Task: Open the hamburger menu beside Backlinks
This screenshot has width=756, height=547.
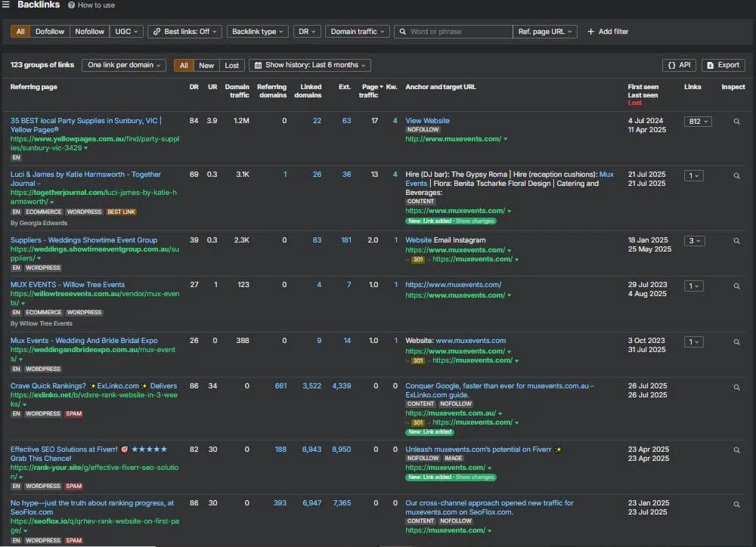Action: [6, 5]
